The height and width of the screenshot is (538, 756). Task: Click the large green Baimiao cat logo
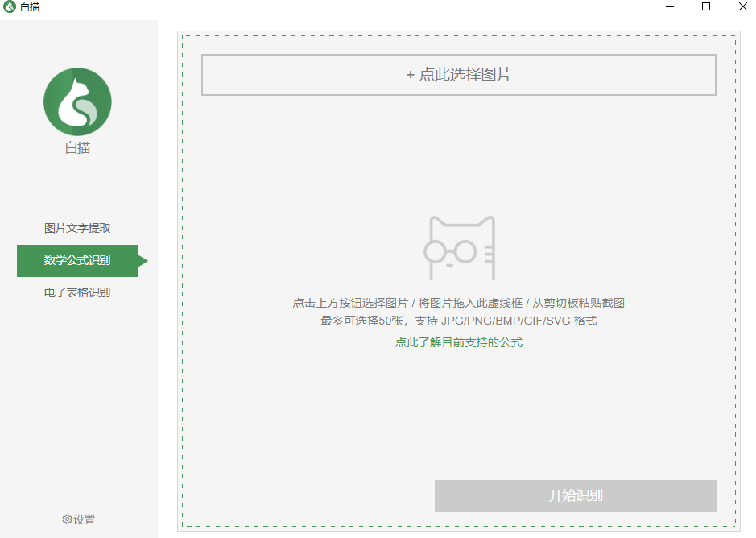[x=77, y=101]
